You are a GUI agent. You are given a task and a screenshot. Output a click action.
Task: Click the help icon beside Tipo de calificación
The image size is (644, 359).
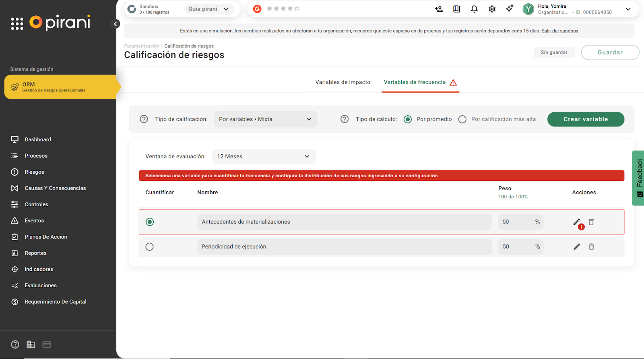pyautogui.click(x=144, y=119)
